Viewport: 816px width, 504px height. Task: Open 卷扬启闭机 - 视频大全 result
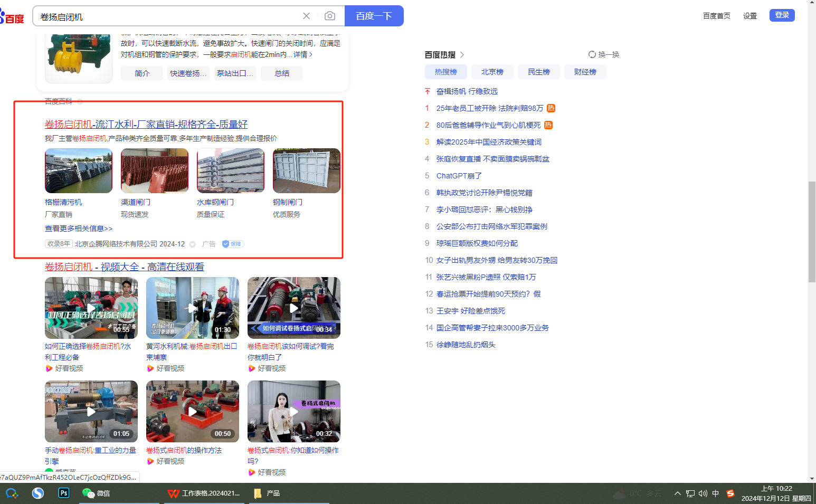(x=125, y=267)
